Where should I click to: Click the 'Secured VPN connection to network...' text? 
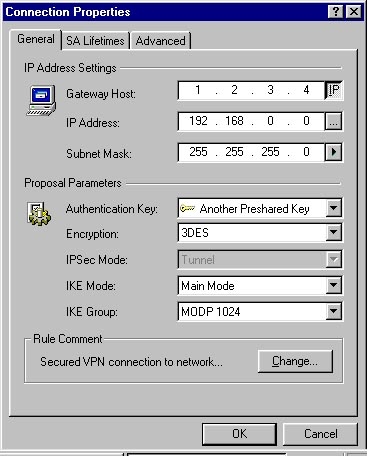(x=131, y=362)
